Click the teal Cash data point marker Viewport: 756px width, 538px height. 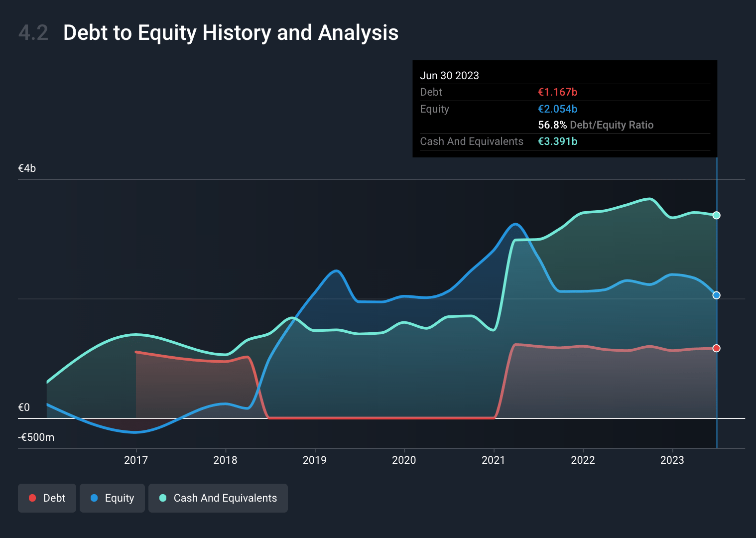[716, 215]
